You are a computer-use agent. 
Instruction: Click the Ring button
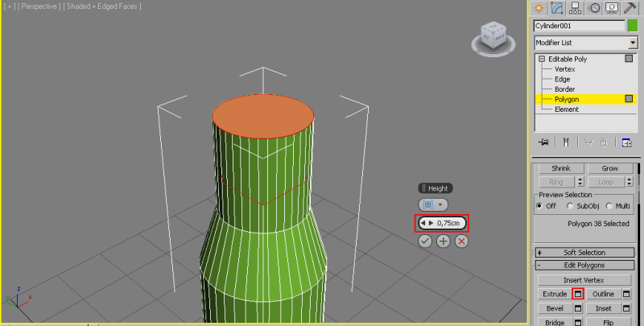(x=556, y=182)
